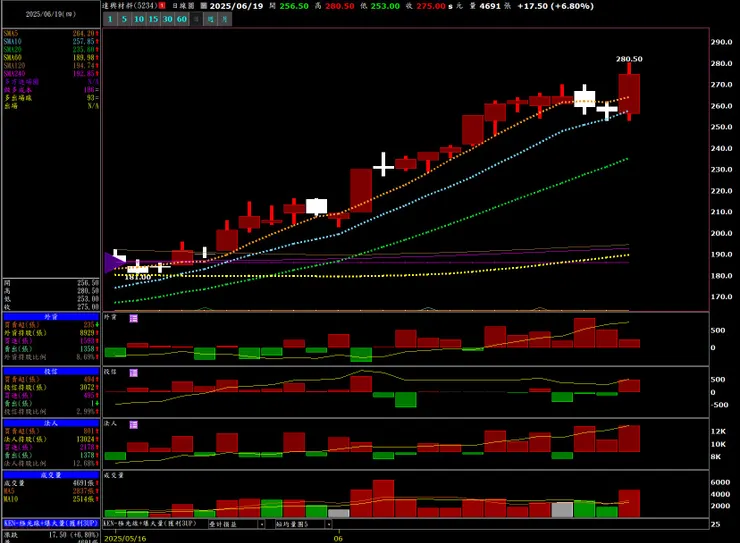Open the purple settings icon in 法人 panel
The image size is (740, 543).
(x=134, y=425)
